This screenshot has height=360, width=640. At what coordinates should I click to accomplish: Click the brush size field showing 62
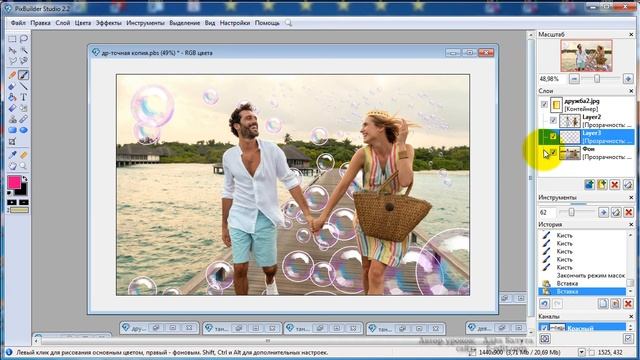pyautogui.click(x=547, y=212)
